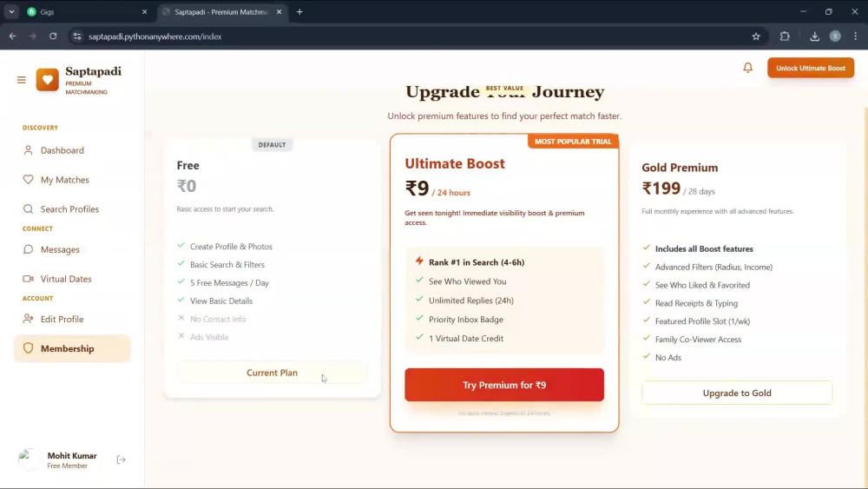868x489 pixels.
Task: Open the Chrome three-dot menu
Action: tap(856, 36)
